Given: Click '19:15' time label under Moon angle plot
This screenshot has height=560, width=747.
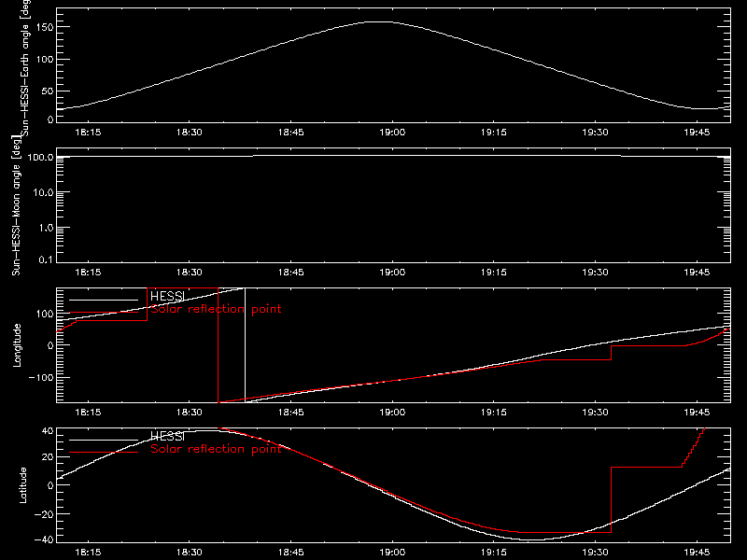Looking at the screenshot, I should pos(494,273).
